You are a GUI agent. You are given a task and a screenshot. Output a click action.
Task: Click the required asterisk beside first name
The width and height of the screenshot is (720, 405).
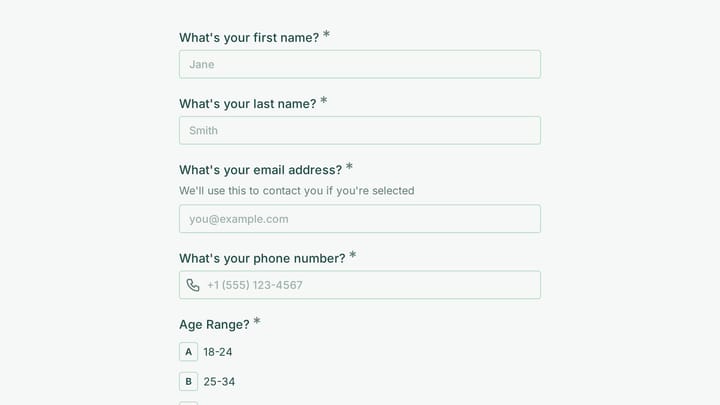pos(326,34)
